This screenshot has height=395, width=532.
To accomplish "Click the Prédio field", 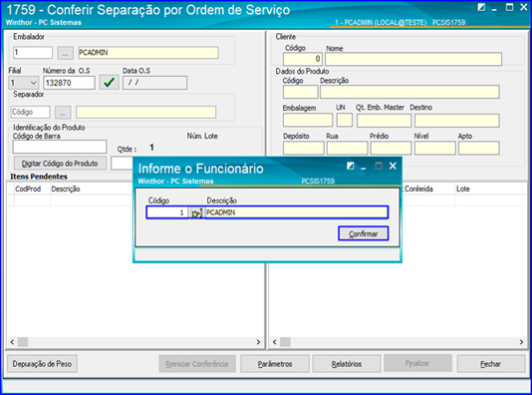I will [391, 149].
